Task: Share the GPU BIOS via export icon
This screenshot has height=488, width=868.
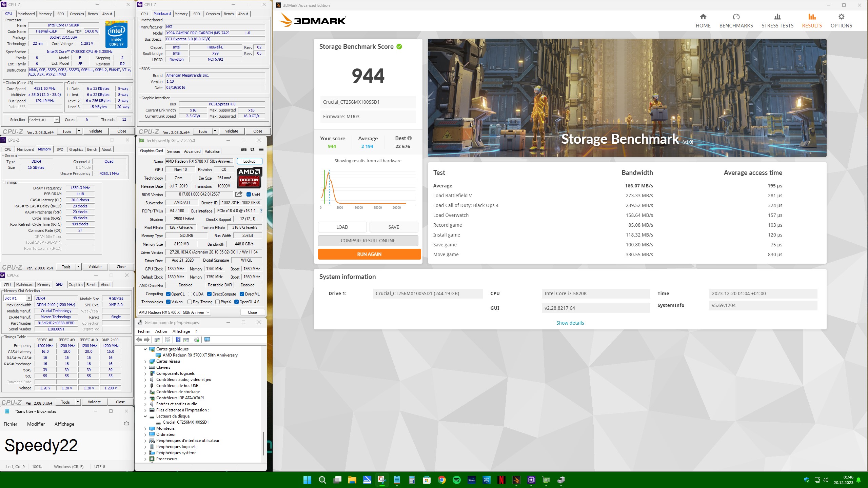Action: point(239,194)
